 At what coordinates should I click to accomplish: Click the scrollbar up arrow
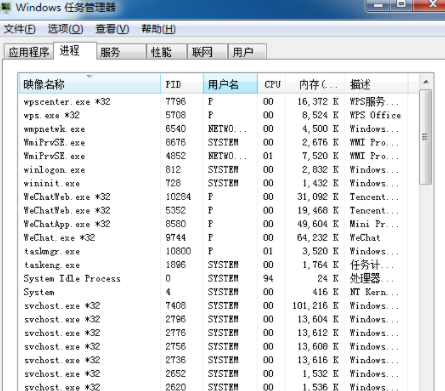click(426, 82)
